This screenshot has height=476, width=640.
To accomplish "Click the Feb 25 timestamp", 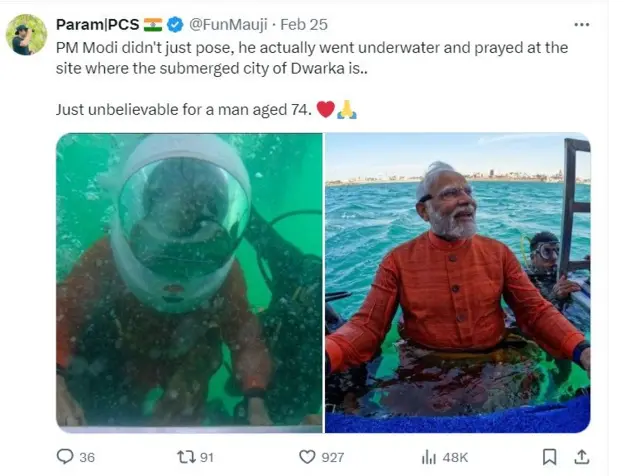I will [306, 24].
